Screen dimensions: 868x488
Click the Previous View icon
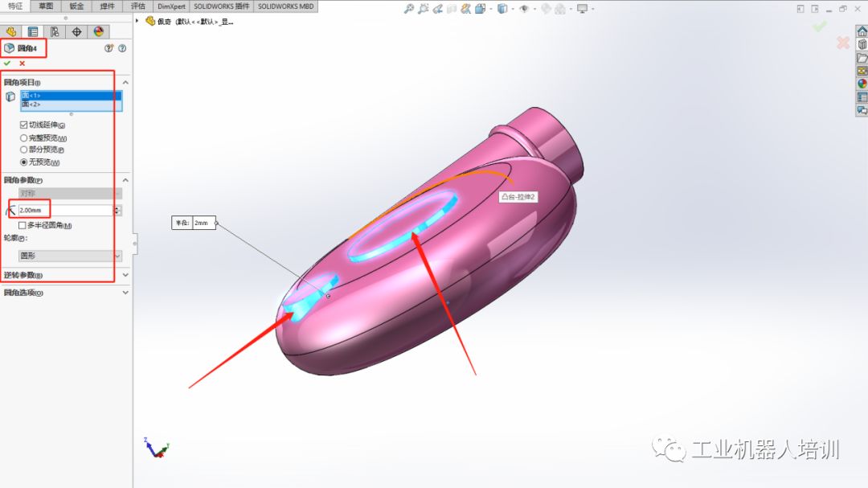click(438, 8)
